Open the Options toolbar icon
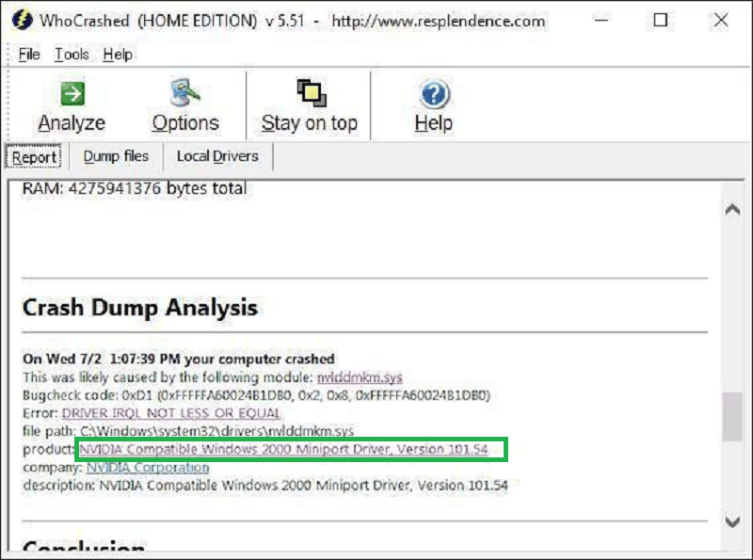Screen dimensions: 753x560 (x=185, y=94)
